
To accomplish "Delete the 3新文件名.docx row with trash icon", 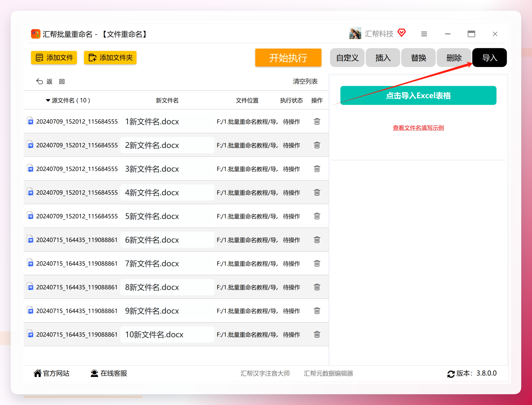I will (317, 169).
